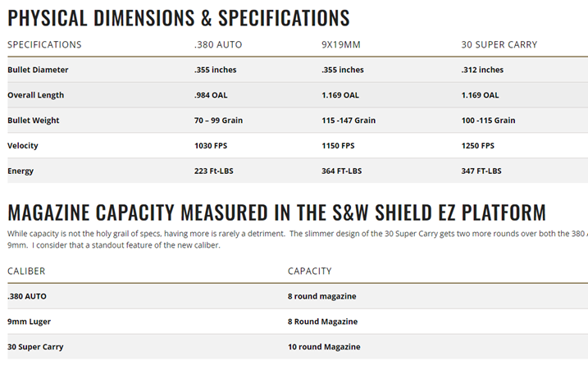Screen dimensions: 588x365
Task: Click the Bullet Weight row label
Action: pyautogui.click(x=34, y=121)
